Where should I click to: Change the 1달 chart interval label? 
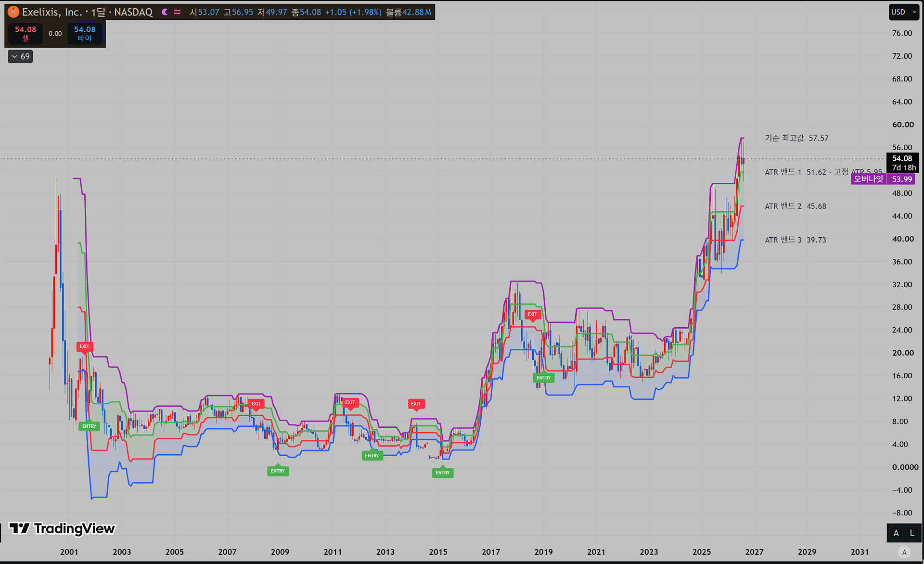click(x=98, y=12)
